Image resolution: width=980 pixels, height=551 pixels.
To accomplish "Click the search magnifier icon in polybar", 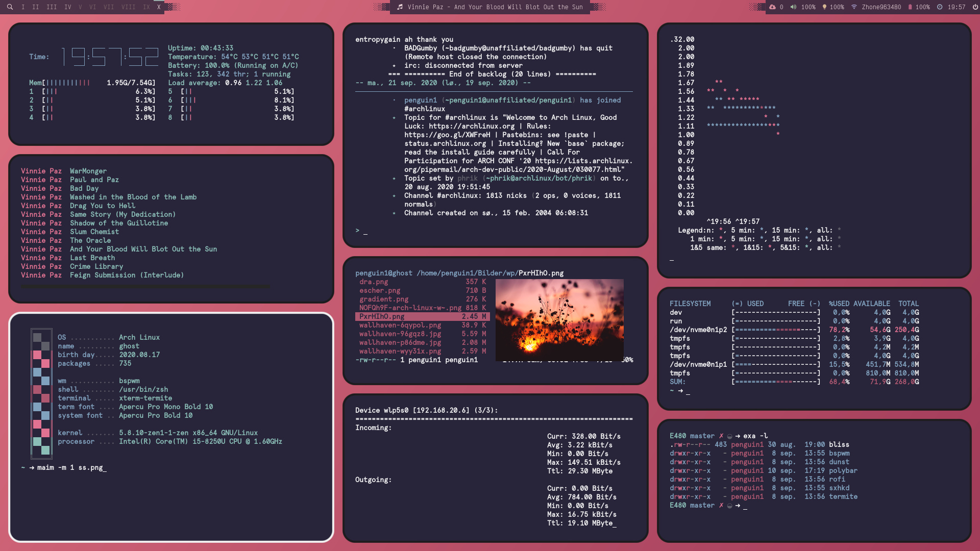I will [10, 7].
